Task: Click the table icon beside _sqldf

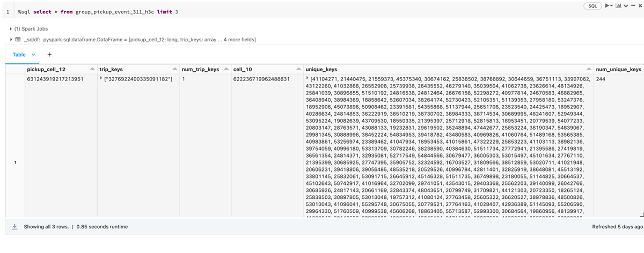Action: (18, 40)
